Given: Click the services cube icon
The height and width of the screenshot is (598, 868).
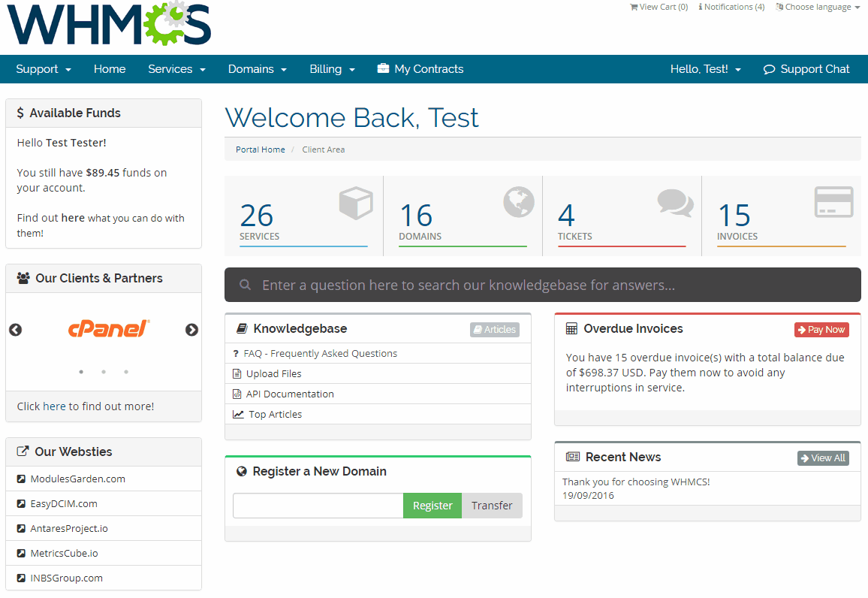Looking at the screenshot, I should (355, 204).
